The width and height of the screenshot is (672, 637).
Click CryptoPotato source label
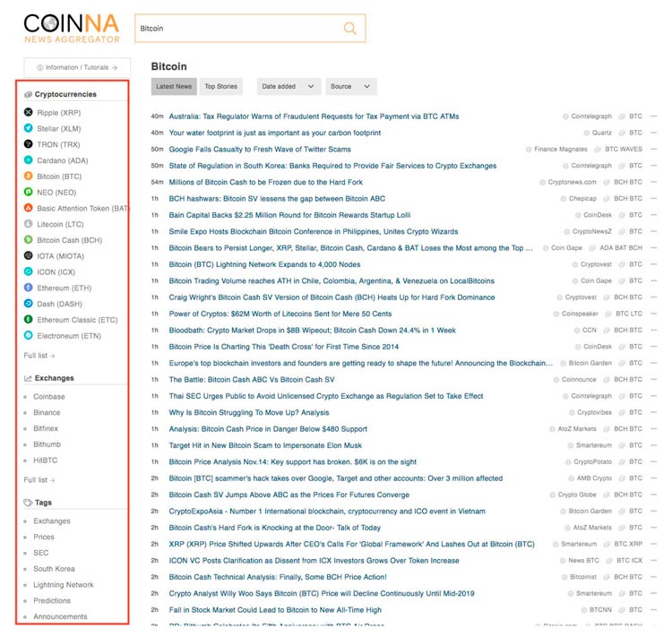click(x=592, y=461)
